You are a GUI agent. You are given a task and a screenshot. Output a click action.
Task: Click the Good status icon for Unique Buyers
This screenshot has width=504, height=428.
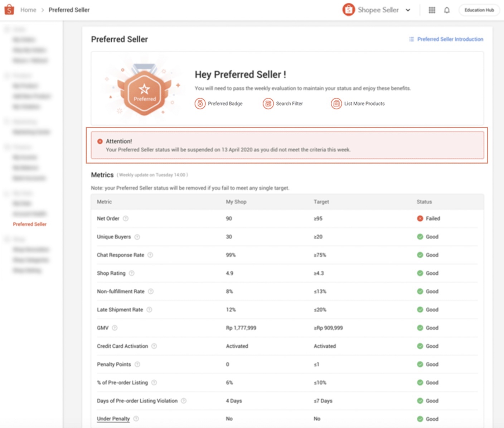[420, 237]
